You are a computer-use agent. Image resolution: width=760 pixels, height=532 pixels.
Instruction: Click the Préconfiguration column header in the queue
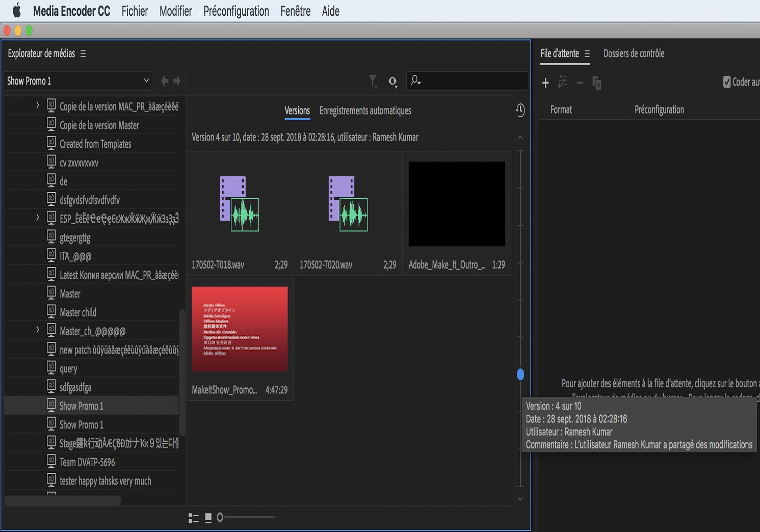660,110
